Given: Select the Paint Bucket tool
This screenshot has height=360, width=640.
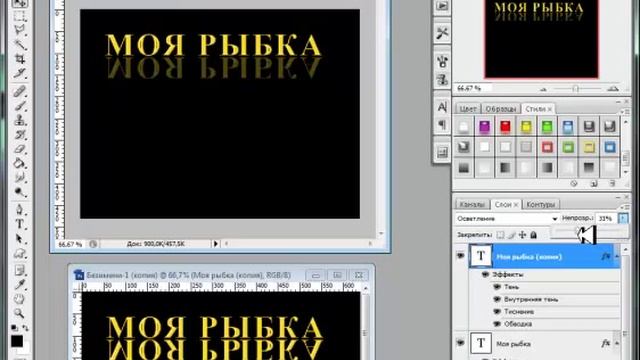Looking at the screenshot, I should pyautogui.click(x=20, y=164).
